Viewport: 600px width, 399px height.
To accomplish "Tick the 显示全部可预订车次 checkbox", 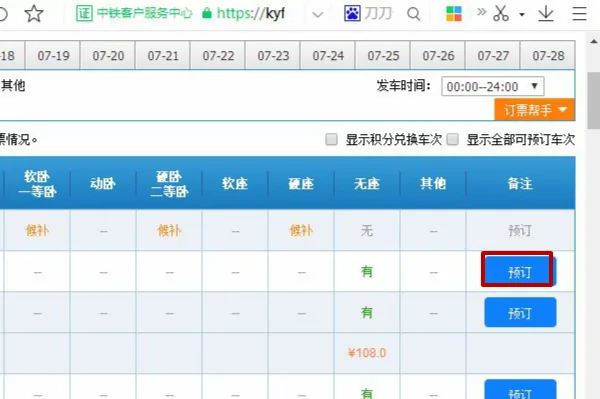I will pyautogui.click(x=452, y=140).
